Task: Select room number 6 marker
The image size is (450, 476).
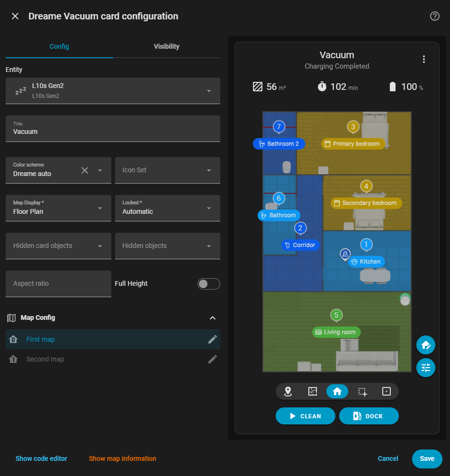Action: 279,198
